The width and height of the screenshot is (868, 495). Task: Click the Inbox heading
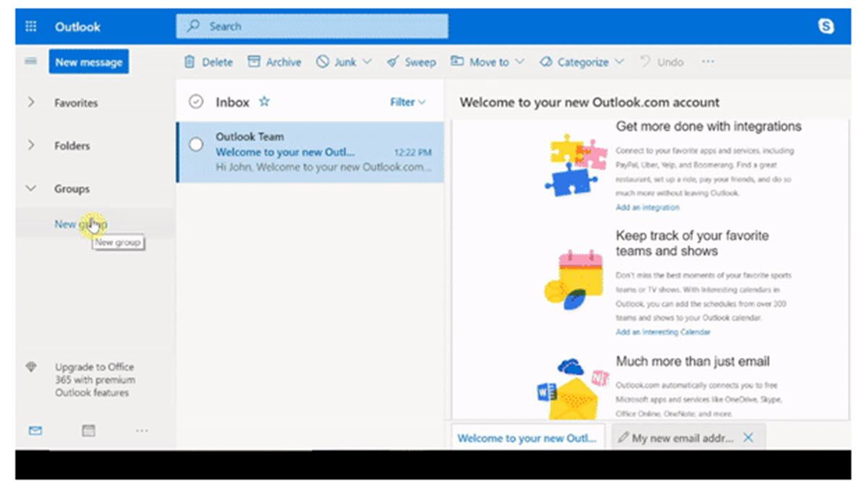point(232,102)
